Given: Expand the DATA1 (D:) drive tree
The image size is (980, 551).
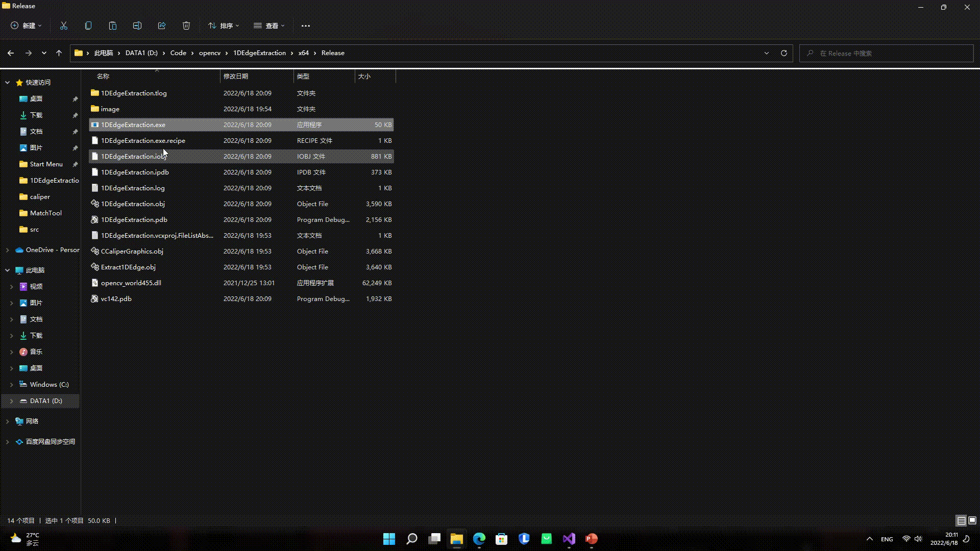Looking at the screenshot, I should click(11, 401).
